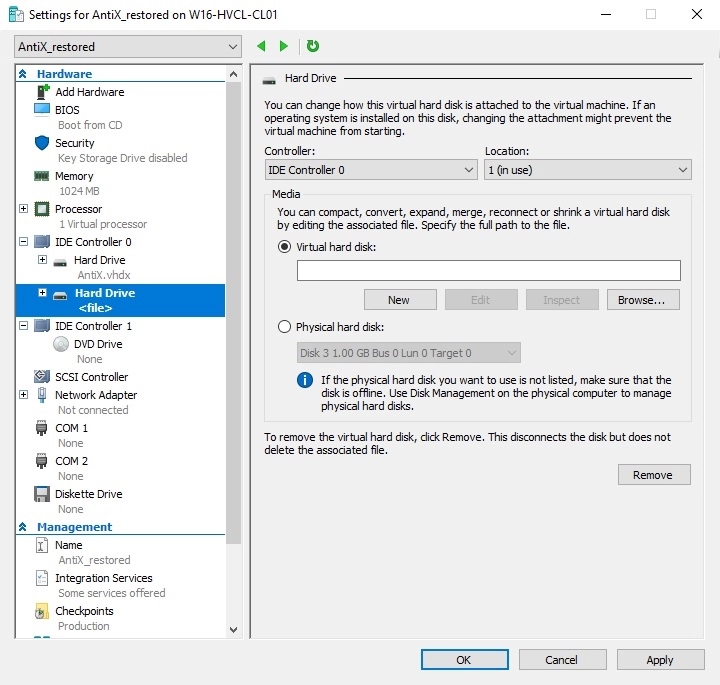The width and height of the screenshot is (720, 685).
Task: Click the green refresh icon
Action: click(x=313, y=46)
